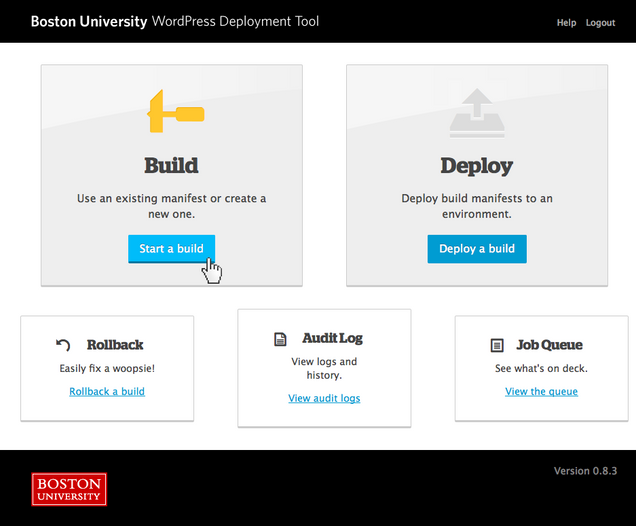Click the Rollback card heading
636x526 pixels.
(x=115, y=345)
